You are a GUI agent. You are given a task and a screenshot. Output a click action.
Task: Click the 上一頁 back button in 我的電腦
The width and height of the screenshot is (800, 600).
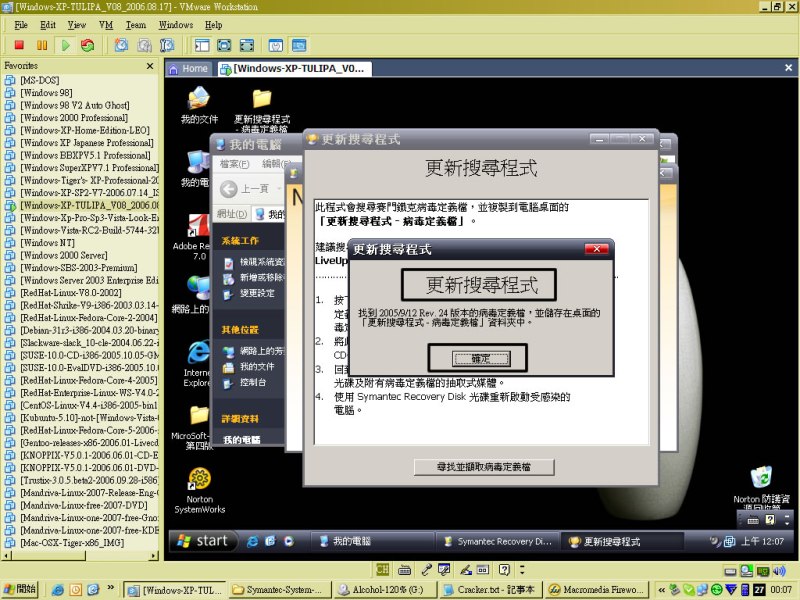[x=244, y=189]
